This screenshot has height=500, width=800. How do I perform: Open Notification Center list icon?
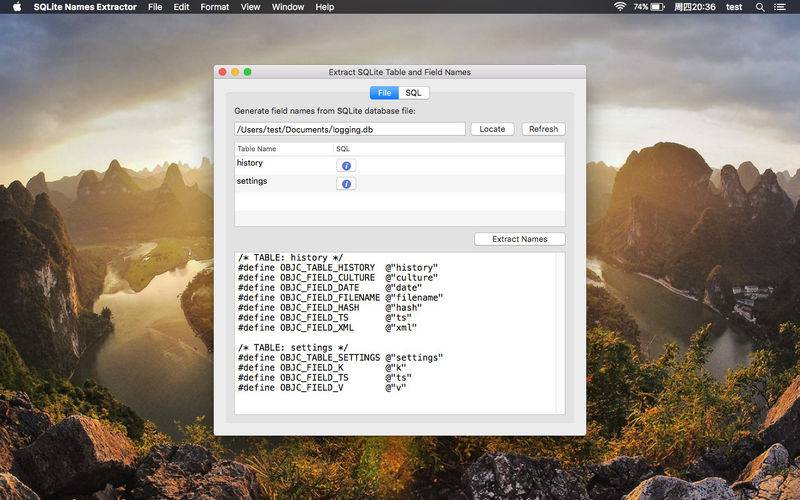780,7
